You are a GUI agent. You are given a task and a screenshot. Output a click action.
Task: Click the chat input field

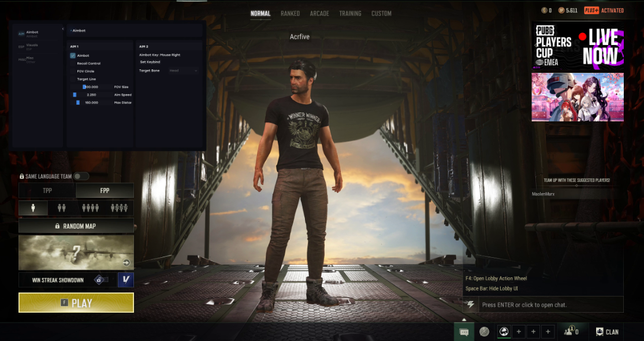click(x=551, y=305)
